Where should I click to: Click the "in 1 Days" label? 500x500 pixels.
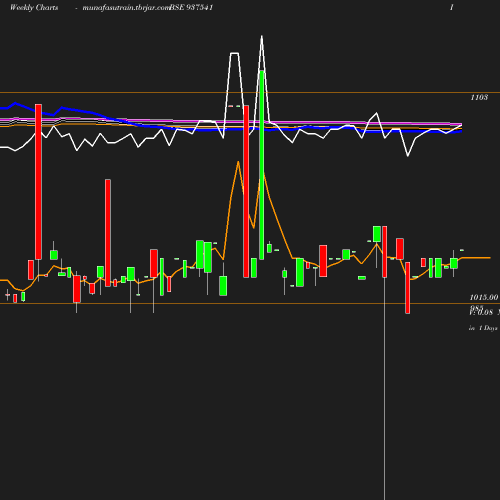pos(483,328)
